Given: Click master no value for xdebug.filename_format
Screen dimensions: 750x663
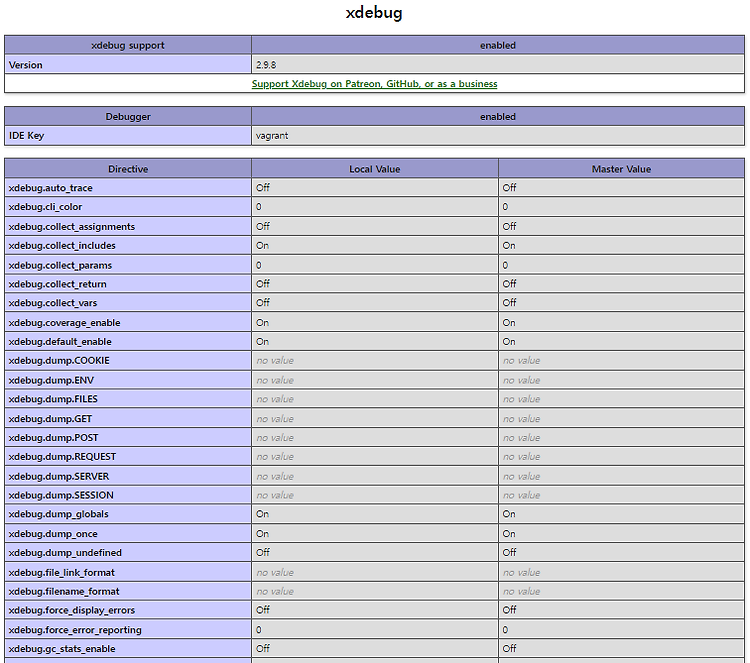Looking at the screenshot, I should click(521, 592).
